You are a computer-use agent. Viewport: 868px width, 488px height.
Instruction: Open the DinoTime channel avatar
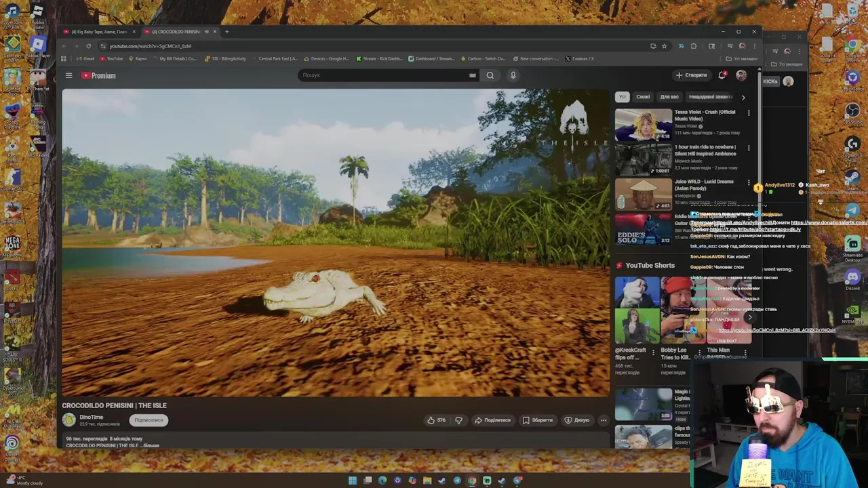pos(69,420)
